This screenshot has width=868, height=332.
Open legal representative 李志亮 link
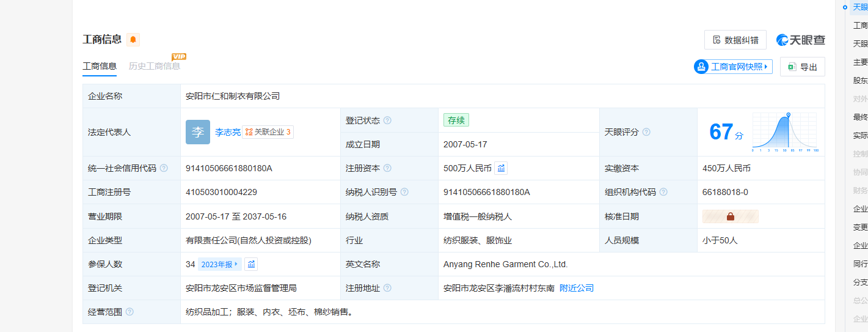[x=227, y=132]
